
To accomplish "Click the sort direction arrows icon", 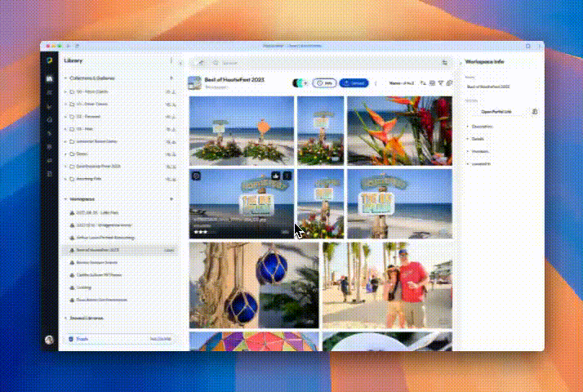I will [423, 83].
